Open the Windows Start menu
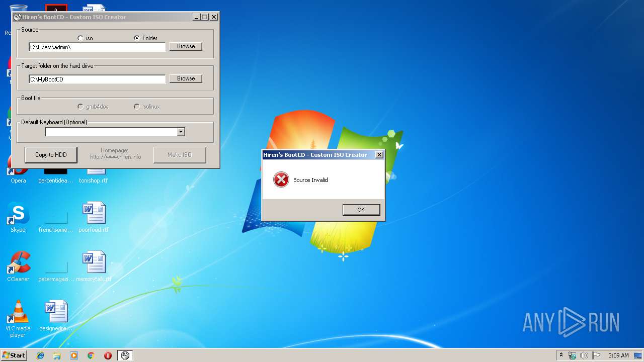Viewport: 644px width, 362px height. pos(14,355)
